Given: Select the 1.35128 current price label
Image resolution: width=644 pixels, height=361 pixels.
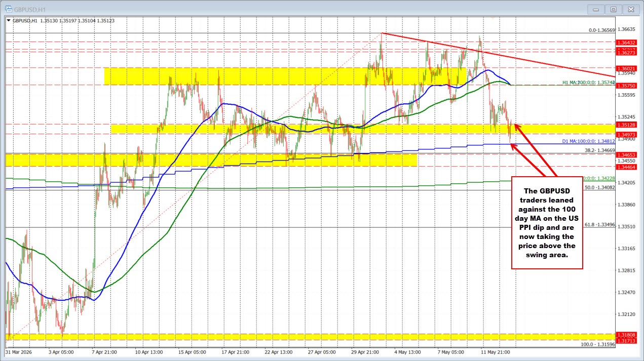Looking at the screenshot, I should tap(627, 125).
